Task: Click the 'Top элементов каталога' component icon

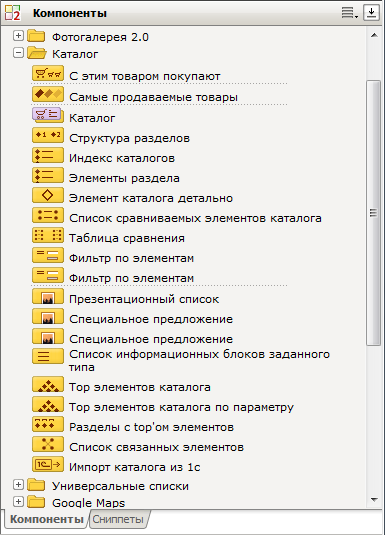Action: pos(48,384)
